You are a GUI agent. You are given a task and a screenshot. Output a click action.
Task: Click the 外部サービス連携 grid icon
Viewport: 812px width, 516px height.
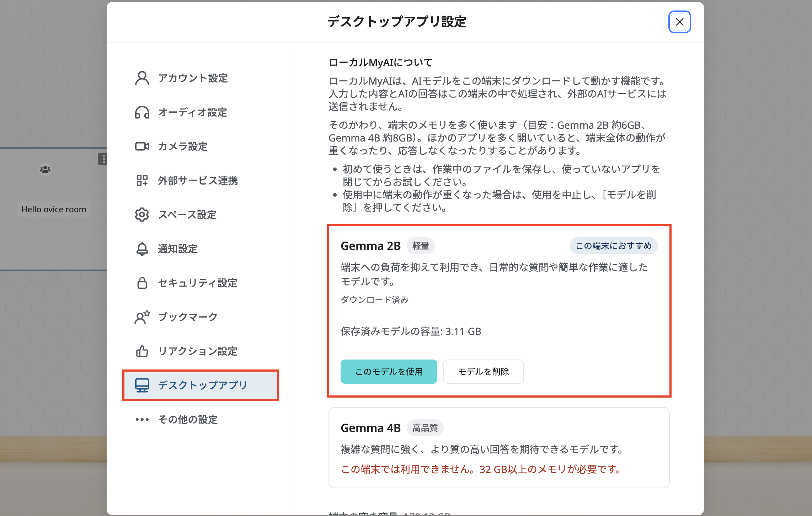click(142, 180)
